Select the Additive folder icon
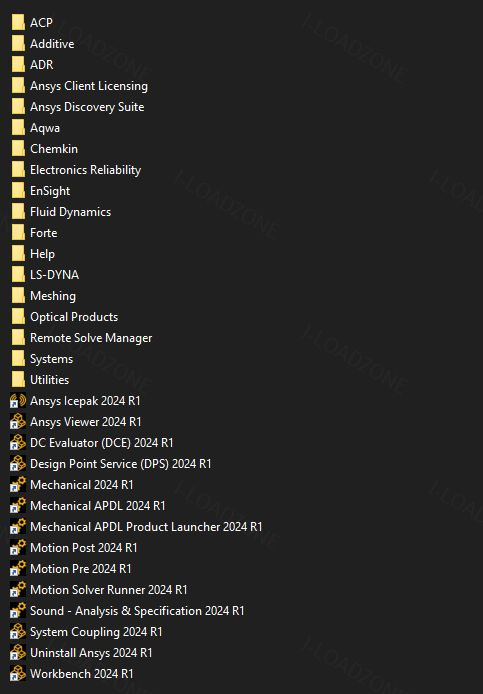 tap(18, 44)
